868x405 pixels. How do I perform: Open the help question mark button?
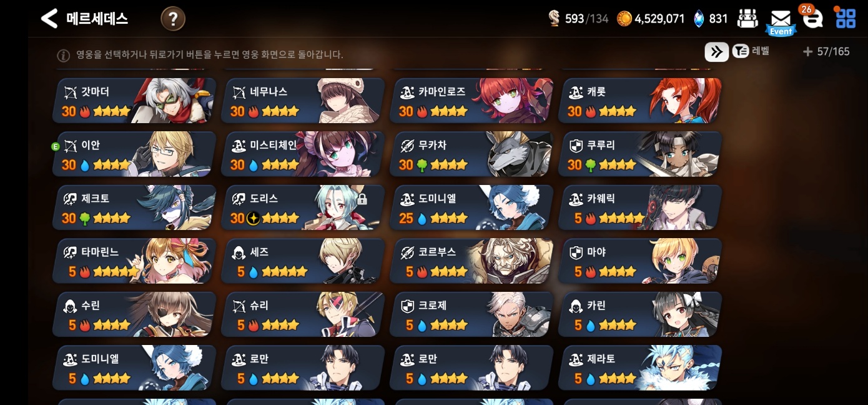click(x=173, y=19)
